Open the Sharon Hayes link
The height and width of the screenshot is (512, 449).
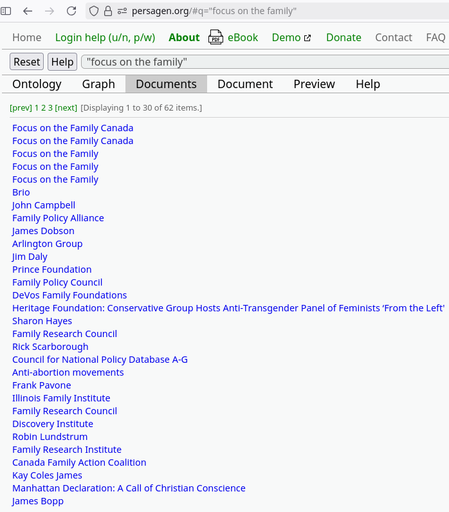click(42, 321)
